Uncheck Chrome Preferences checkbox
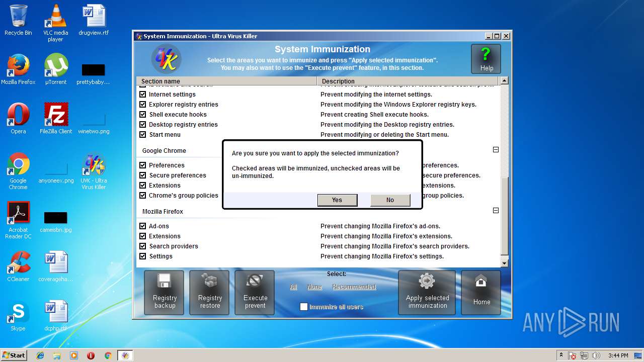The width and height of the screenshot is (644, 362). click(143, 165)
